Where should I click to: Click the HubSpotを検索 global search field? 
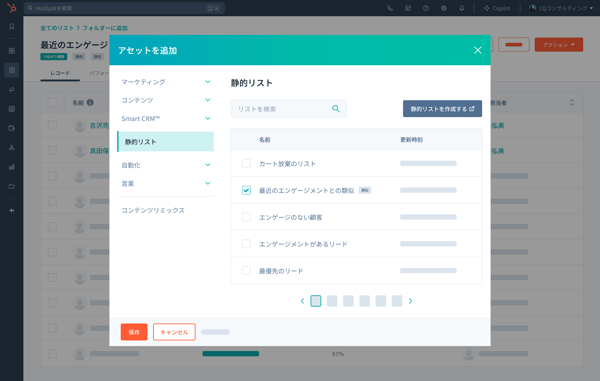pyautogui.click(x=124, y=8)
